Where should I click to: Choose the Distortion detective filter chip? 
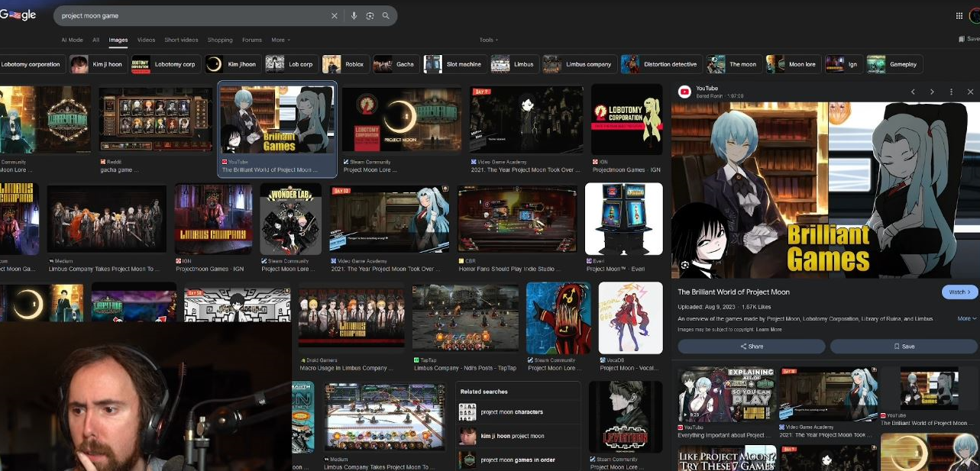(x=661, y=64)
